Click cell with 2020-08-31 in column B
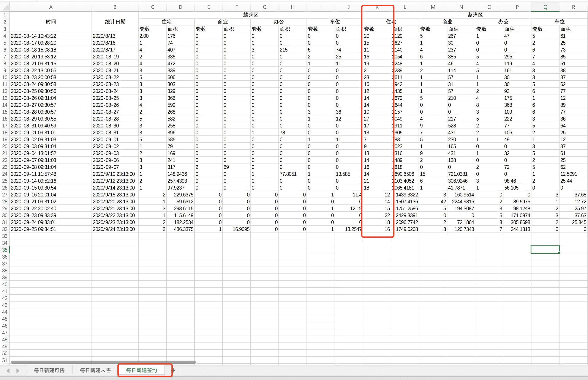This screenshot has height=380, width=588. [115, 133]
